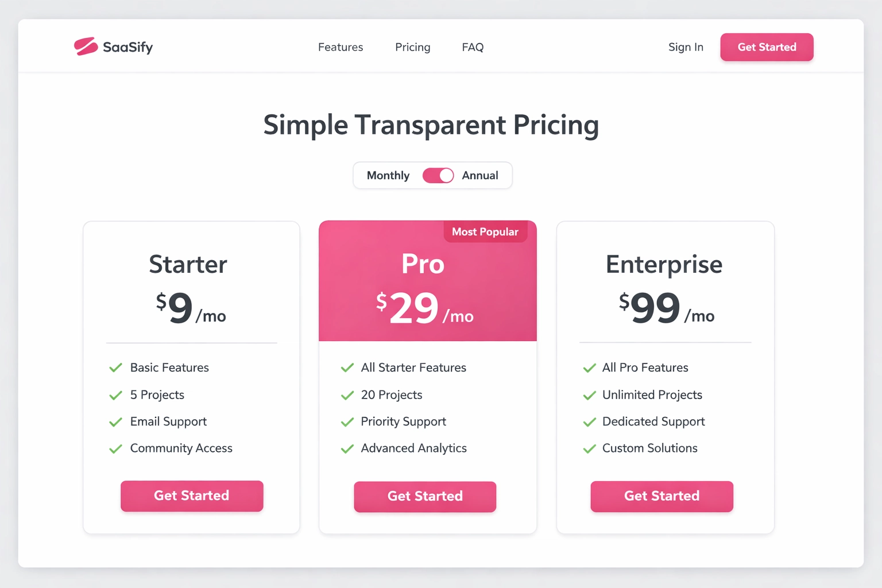Viewport: 882px width, 588px height.
Task: Click checkmark icon beside Unlimited Projects
Action: point(590,395)
